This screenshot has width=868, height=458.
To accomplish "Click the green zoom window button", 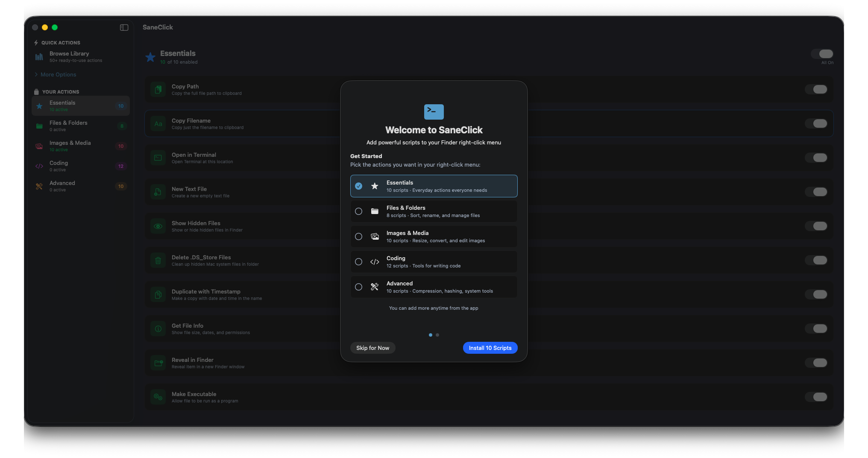I will pos(55,27).
